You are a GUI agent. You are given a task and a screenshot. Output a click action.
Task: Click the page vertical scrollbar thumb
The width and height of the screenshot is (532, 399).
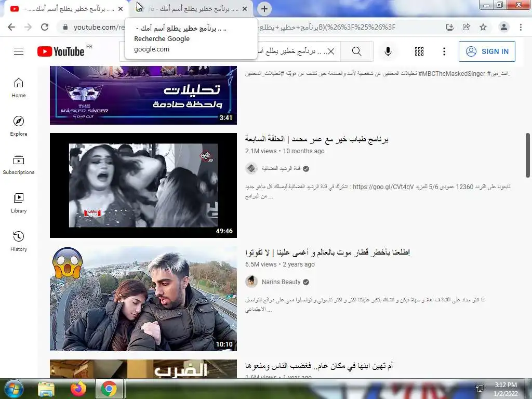pos(528,155)
